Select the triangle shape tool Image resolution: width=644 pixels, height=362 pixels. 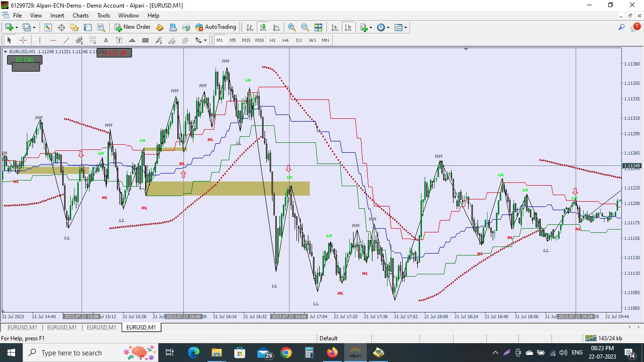click(x=132, y=41)
